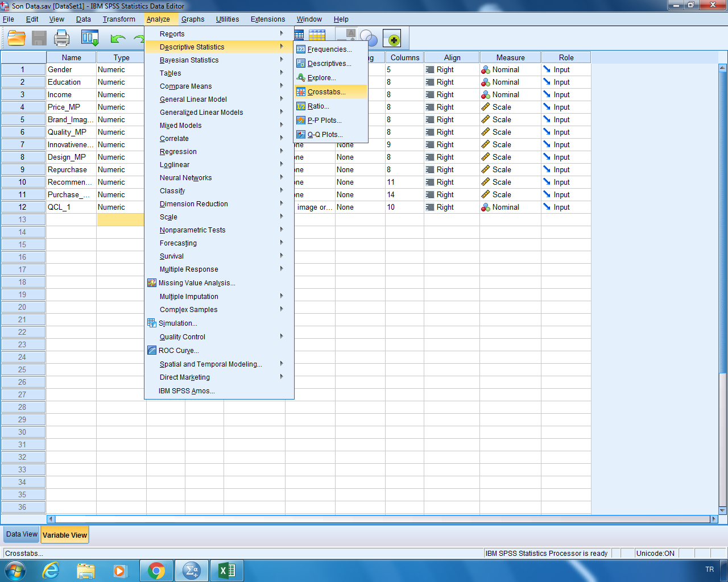The width and height of the screenshot is (728, 582).
Task: Click the Redo arrow icon
Action: [139, 38]
